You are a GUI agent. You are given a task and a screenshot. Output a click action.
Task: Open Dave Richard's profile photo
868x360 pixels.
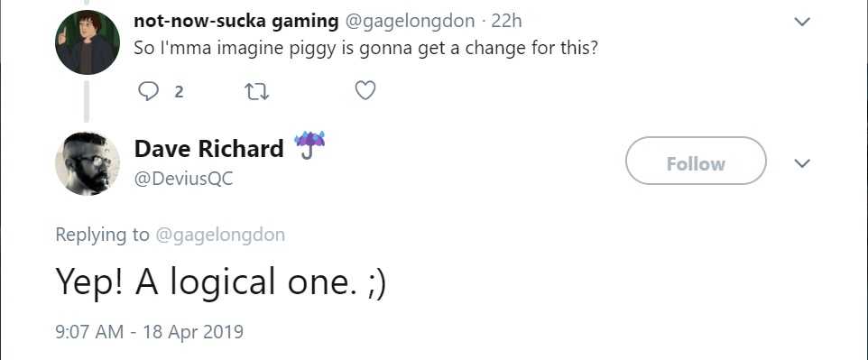tap(88, 163)
